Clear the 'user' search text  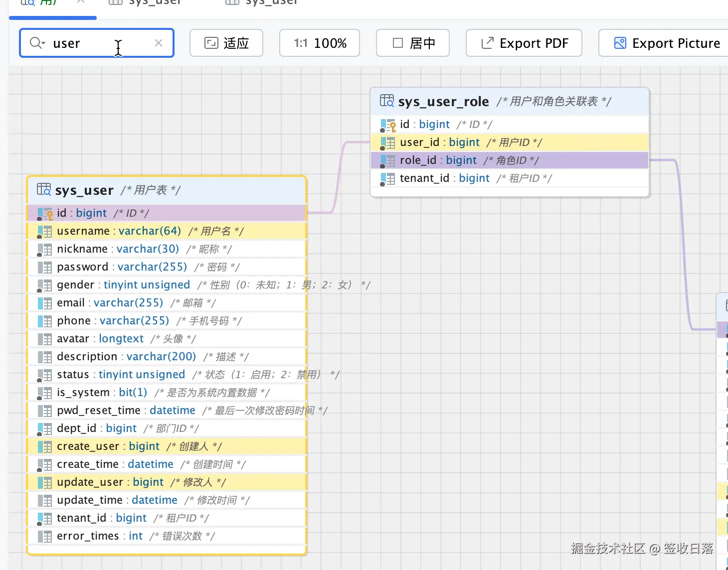pos(159,43)
